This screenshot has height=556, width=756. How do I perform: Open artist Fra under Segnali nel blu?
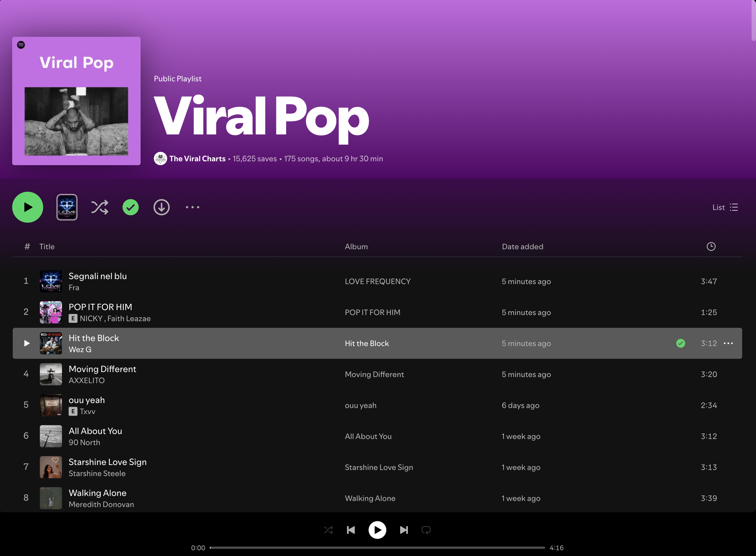pos(74,287)
